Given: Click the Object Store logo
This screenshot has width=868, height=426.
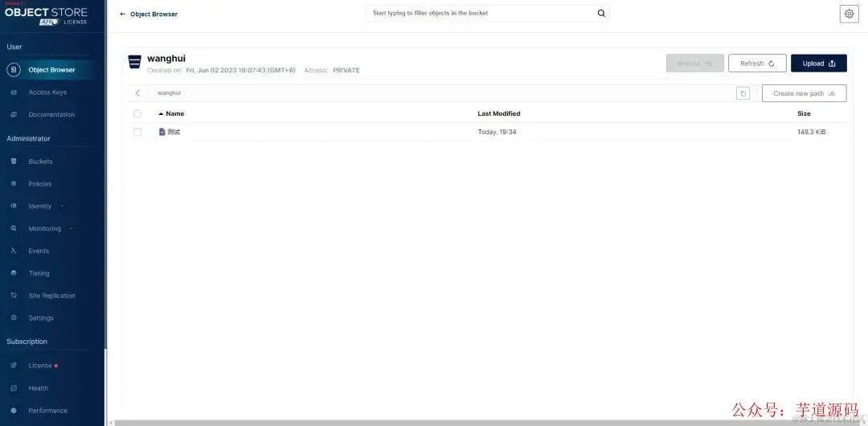Looking at the screenshot, I should (x=46, y=14).
